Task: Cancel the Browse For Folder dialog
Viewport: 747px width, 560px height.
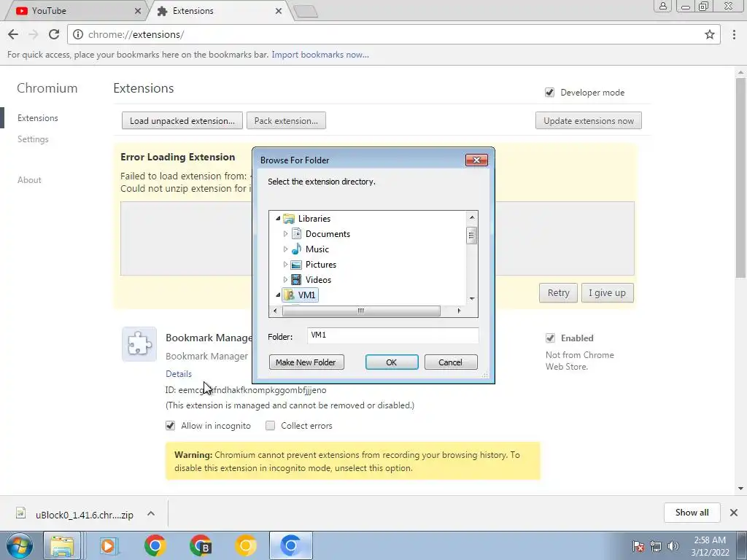Action: 450,362
